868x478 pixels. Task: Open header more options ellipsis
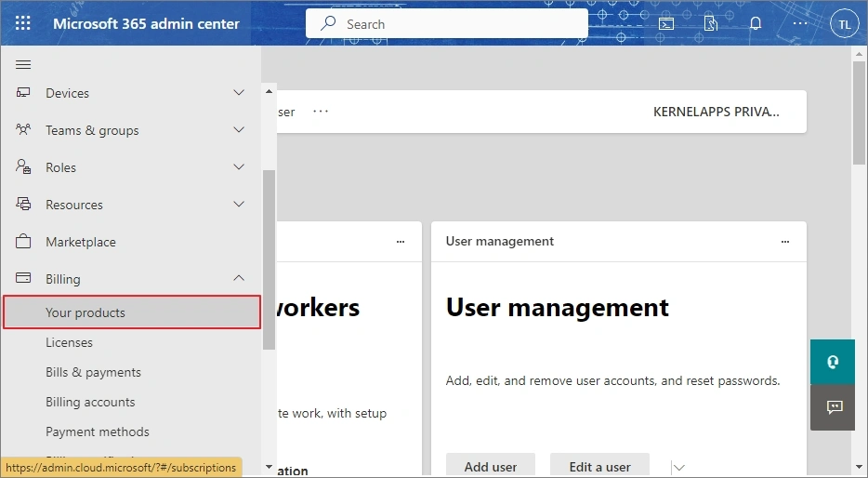pos(800,23)
